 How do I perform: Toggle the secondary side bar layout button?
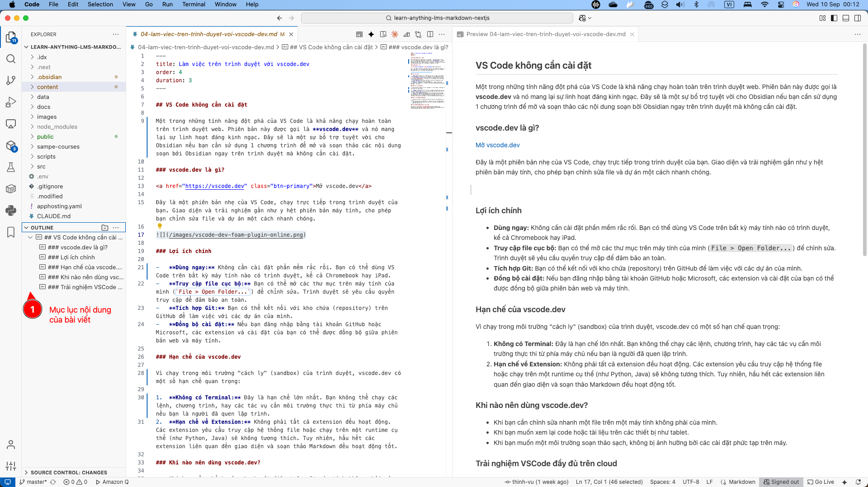(x=858, y=18)
